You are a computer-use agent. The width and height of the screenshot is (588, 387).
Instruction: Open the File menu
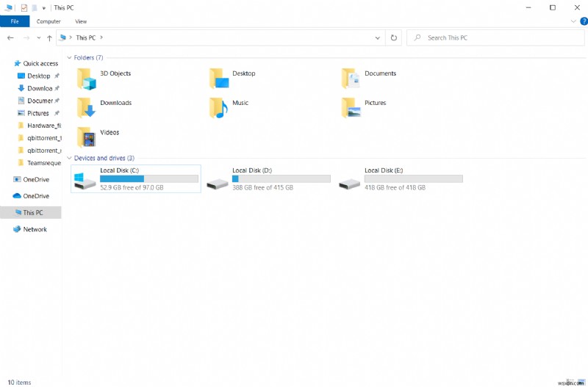click(x=15, y=21)
